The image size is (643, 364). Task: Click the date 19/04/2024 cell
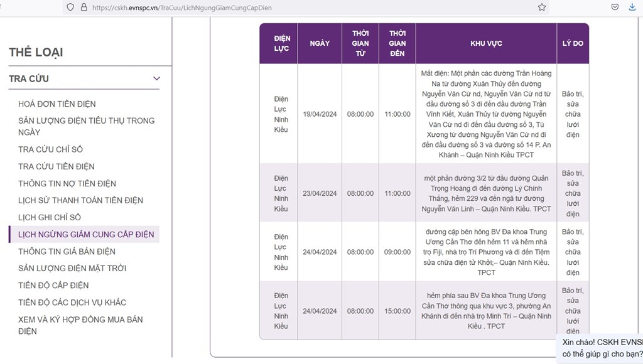pyautogui.click(x=320, y=114)
